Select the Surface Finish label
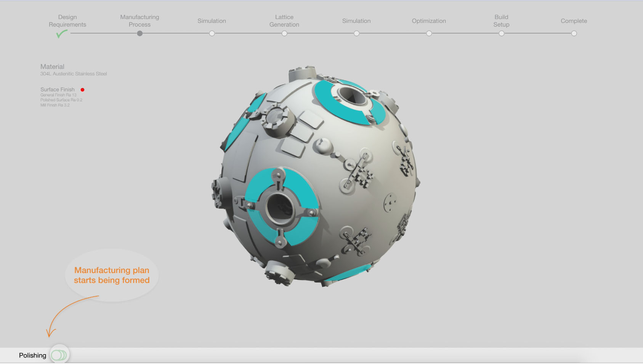Image resolution: width=643 pixels, height=364 pixels. tap(58, 89)
